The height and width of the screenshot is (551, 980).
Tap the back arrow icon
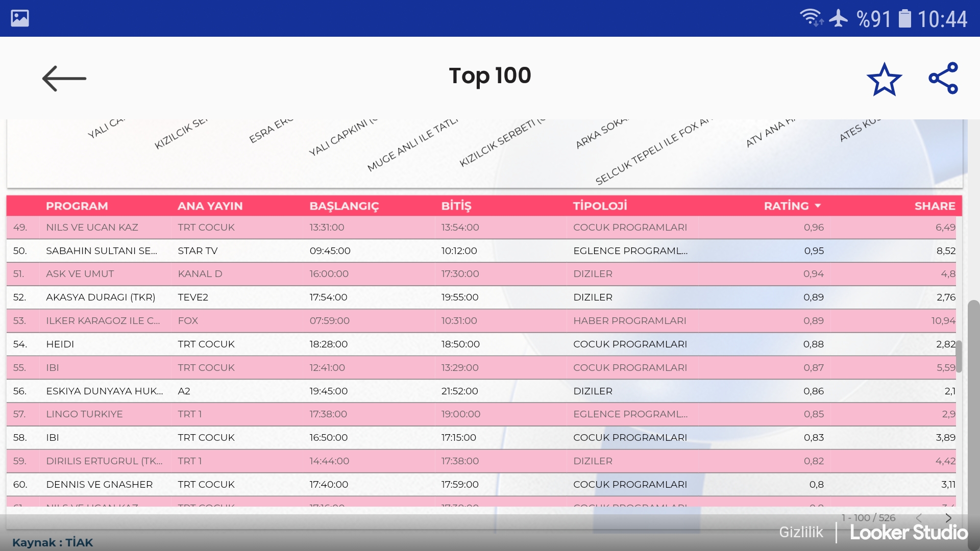coord(64,79)
